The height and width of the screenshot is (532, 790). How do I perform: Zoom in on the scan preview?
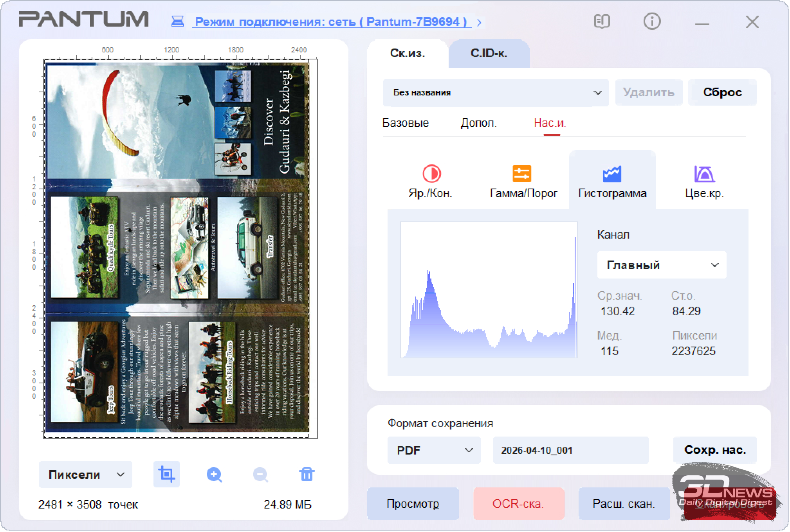point(214,475)
